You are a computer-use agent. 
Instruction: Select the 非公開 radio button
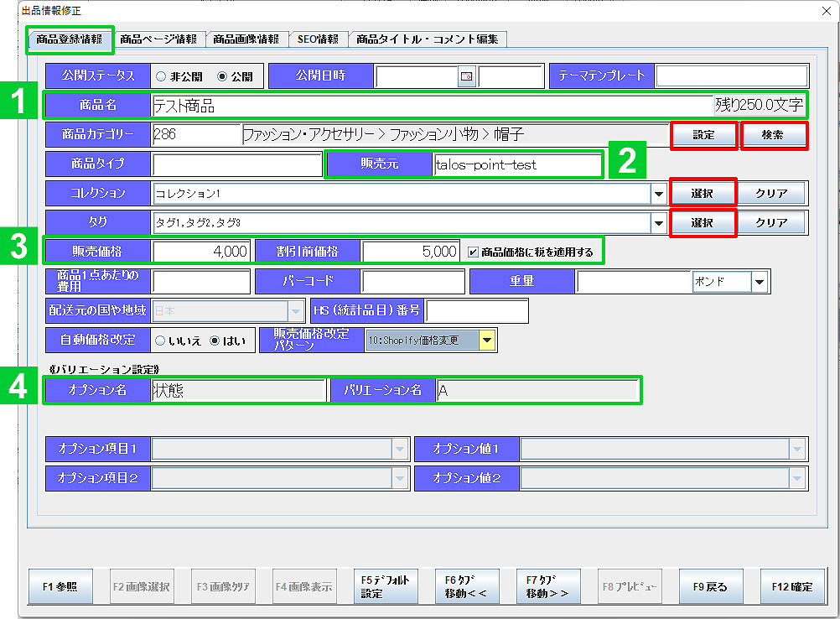(161, 76)
